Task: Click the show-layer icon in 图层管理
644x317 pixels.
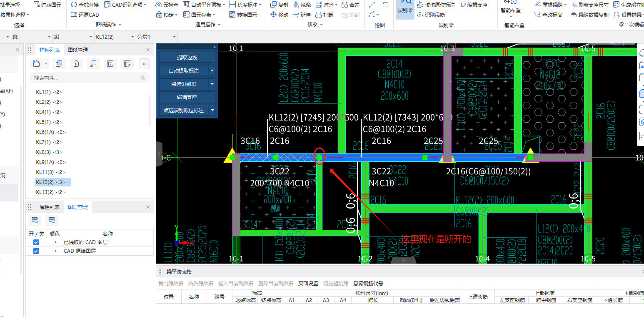Action: coord(35,220)
